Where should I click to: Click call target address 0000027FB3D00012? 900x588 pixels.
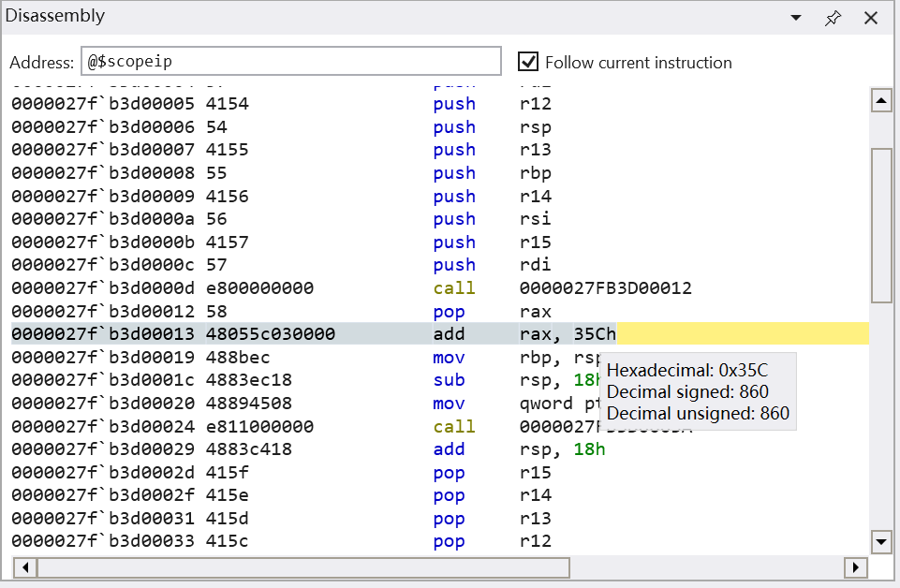tap(605, 288)
